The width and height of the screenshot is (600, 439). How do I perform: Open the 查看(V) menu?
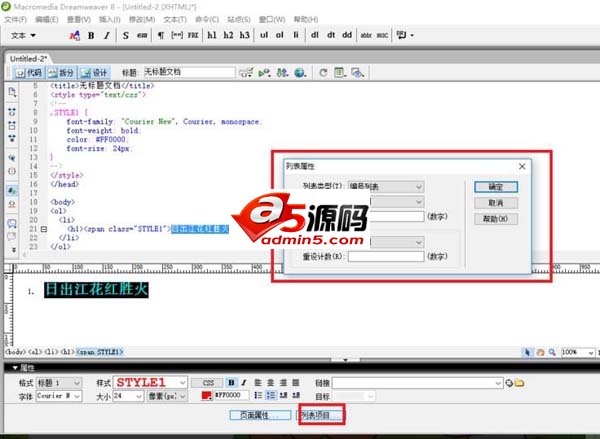(x=78, y=19)
